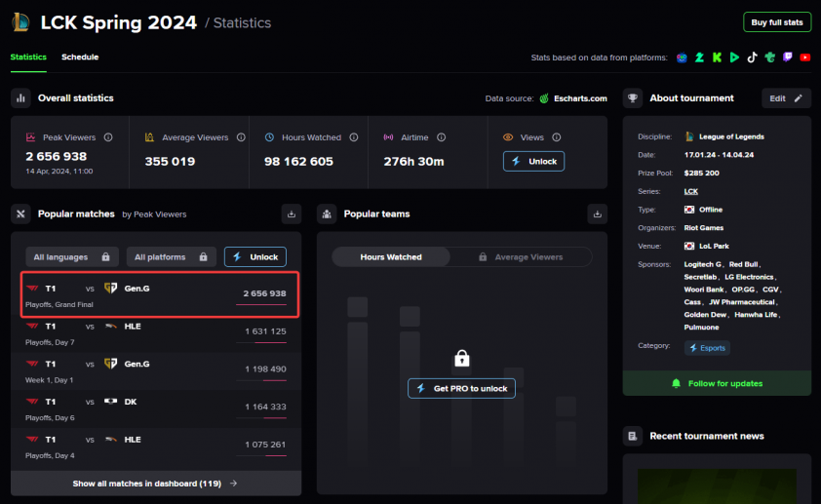Unlock the Views statistic

pos(533,161)
